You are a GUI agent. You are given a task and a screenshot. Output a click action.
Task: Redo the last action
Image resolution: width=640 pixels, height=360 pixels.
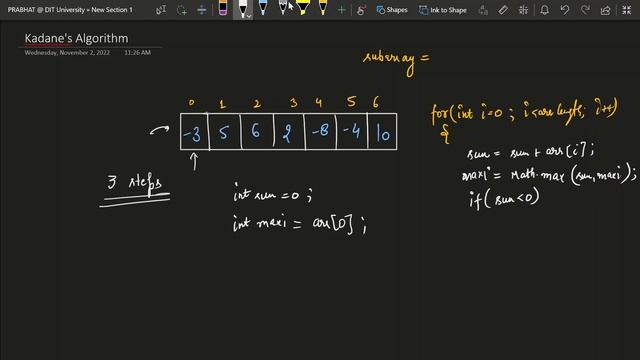coord(585,10)
